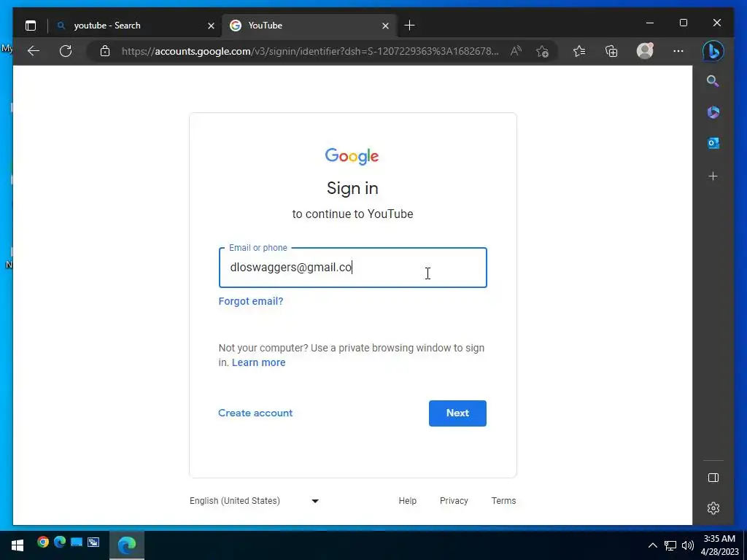Viewport: 747px width, 560px height.
Task: Click Create account
Action: (x=255, y=413)
